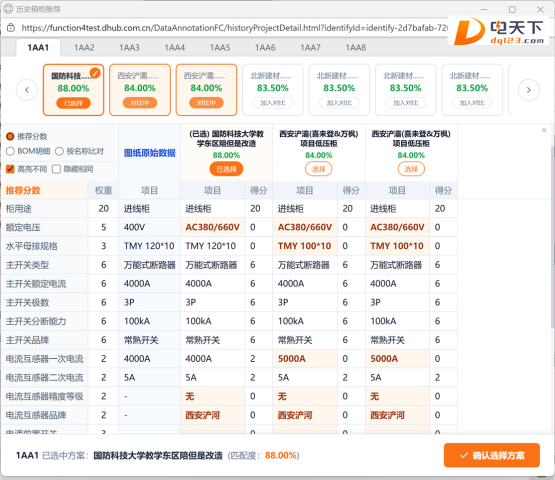Click the checkmark badge on 国防科技 card
Image resolution: width=555 pixels, height=480 pixels.
(95, 73)
